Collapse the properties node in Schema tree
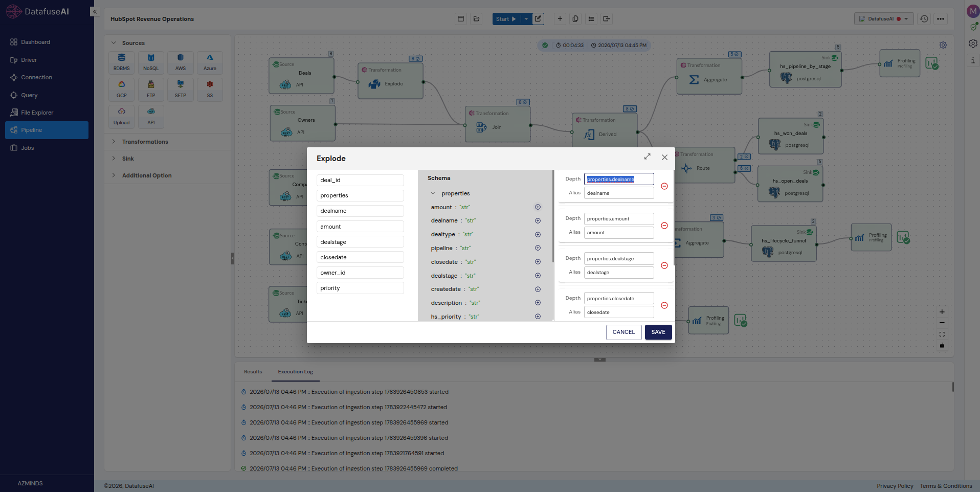980x492 pixels. pos(433,193)
